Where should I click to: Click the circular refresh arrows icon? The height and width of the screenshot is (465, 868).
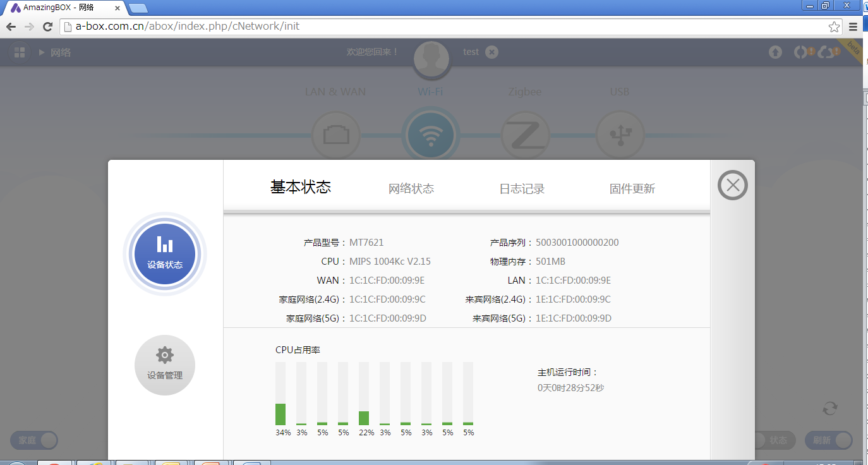click(x=829, y=409)
